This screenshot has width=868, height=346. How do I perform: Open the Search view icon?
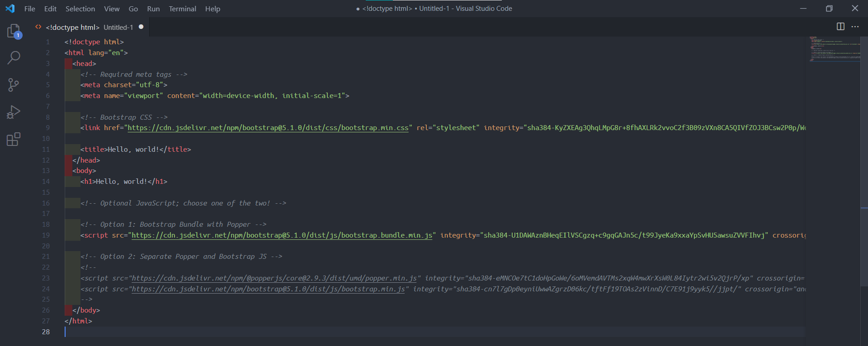(14, 57)
